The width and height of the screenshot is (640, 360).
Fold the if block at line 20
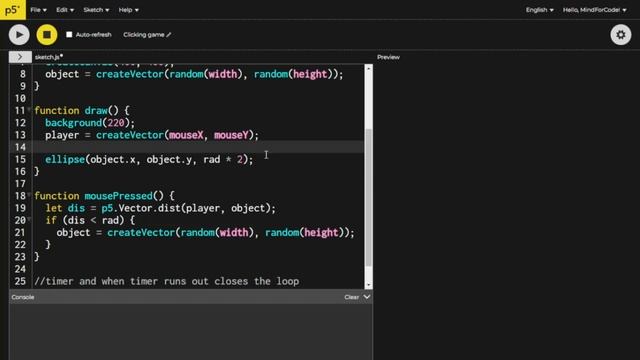pos(29,220)
